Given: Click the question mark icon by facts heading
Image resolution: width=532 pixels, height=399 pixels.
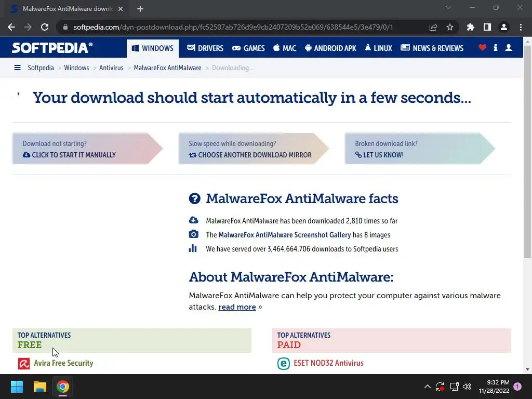Looking at the screenshot, I should [195, 198].
